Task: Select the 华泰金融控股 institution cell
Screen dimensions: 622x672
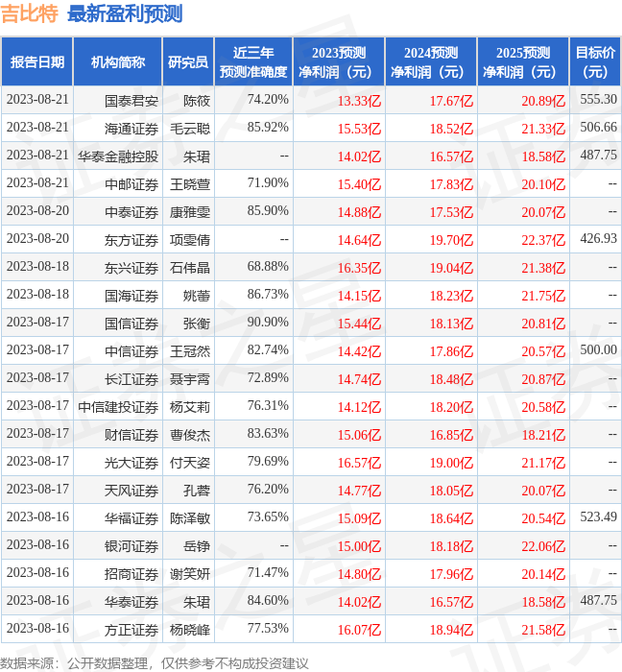Action: pos(118,156)
